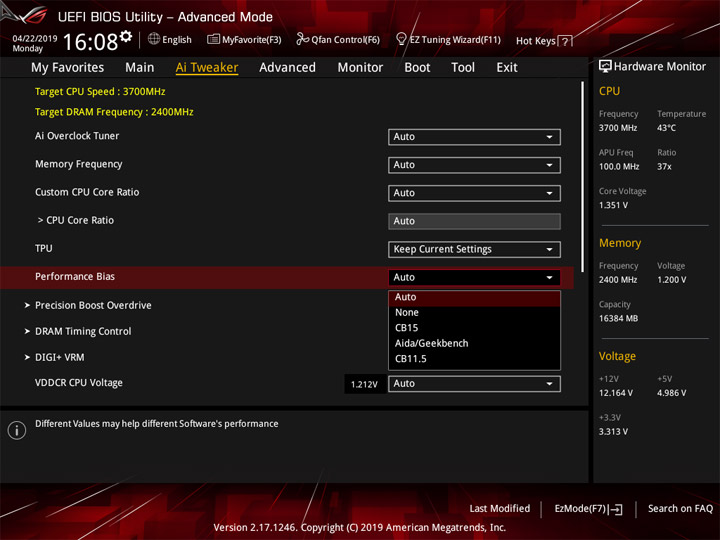
Task: Click the 4.986 V reading
Action: click(x=671, y=393)
